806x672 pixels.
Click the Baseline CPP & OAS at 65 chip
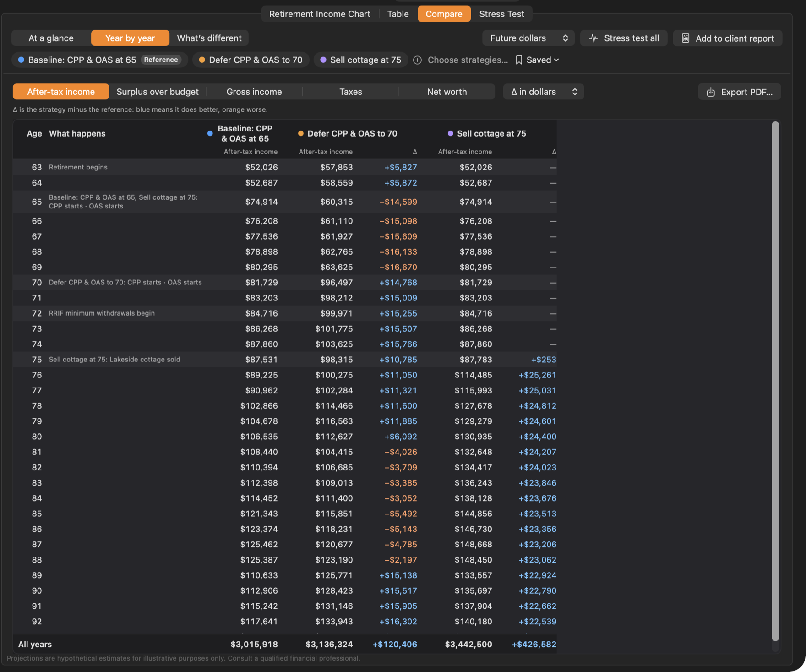pos(99,60)
